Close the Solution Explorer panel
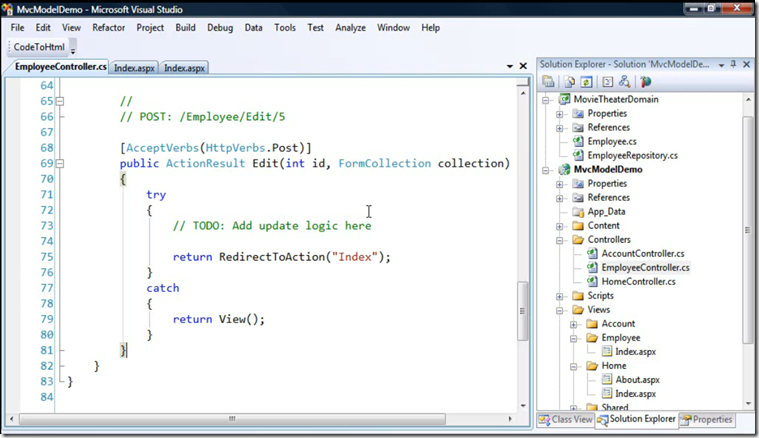Screen dimensions: 759x438 pyautogui.click(x=746, y=64)
